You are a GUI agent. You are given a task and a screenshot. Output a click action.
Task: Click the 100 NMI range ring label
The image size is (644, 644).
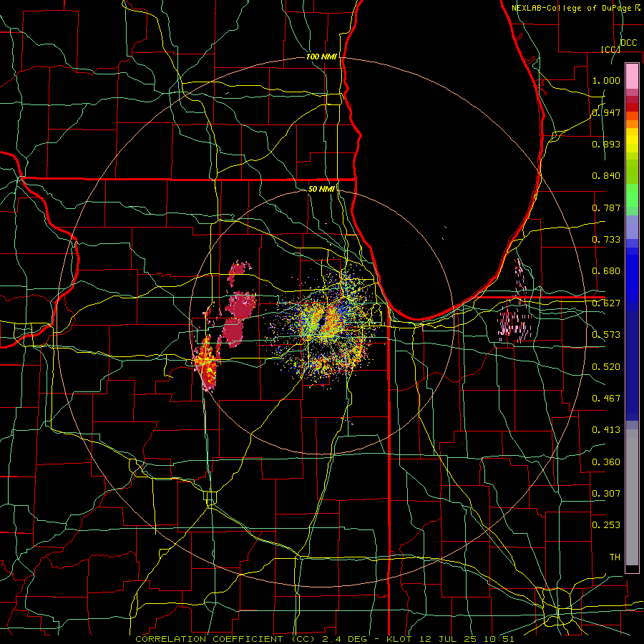321,57
